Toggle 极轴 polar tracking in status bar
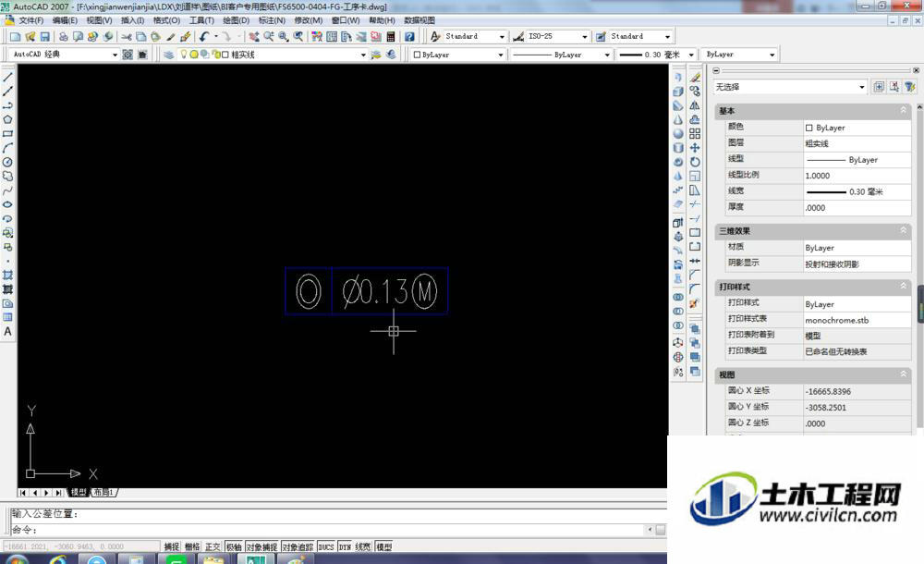Image resolution: width=924 pixels, height=564 pixels. (x=234, y=546)
